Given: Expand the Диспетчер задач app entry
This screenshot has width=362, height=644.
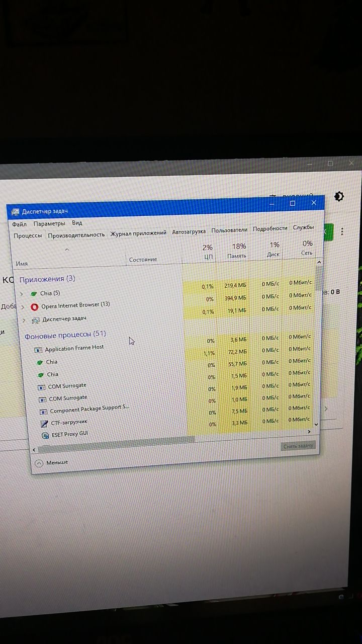Looking at the screenshot, I should [x=24, y=320].
